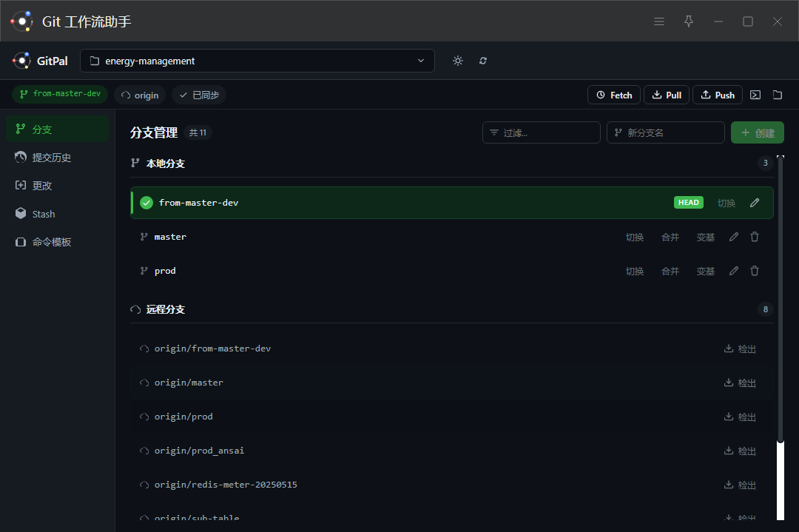The image size is (799, 532).
Task: Click 切换 for the master branch
Action: [635, 238]
